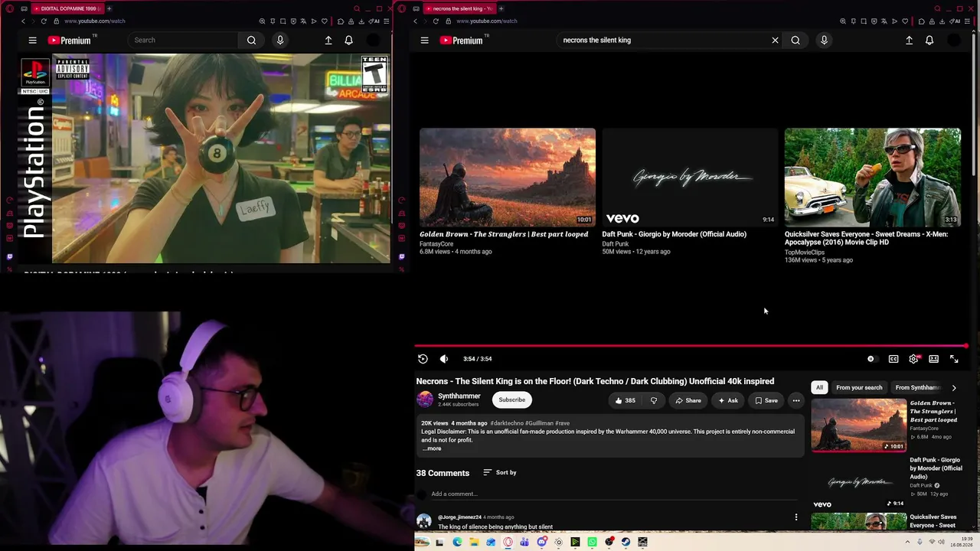980x551 pixels.
Task: Dislike the Necrons video
Action: (654, 400)
